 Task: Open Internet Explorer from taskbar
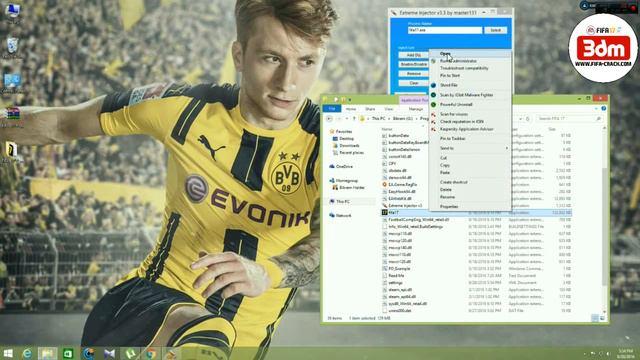click(x=27, y=353)
